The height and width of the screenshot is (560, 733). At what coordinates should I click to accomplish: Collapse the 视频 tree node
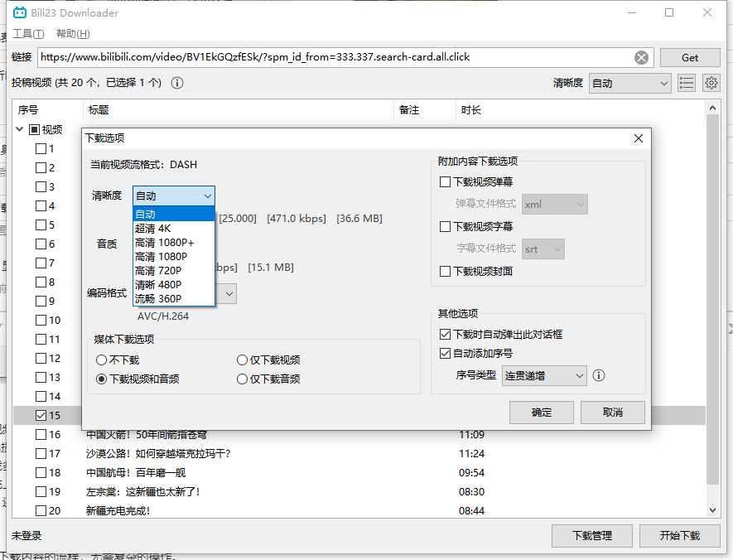19,129
